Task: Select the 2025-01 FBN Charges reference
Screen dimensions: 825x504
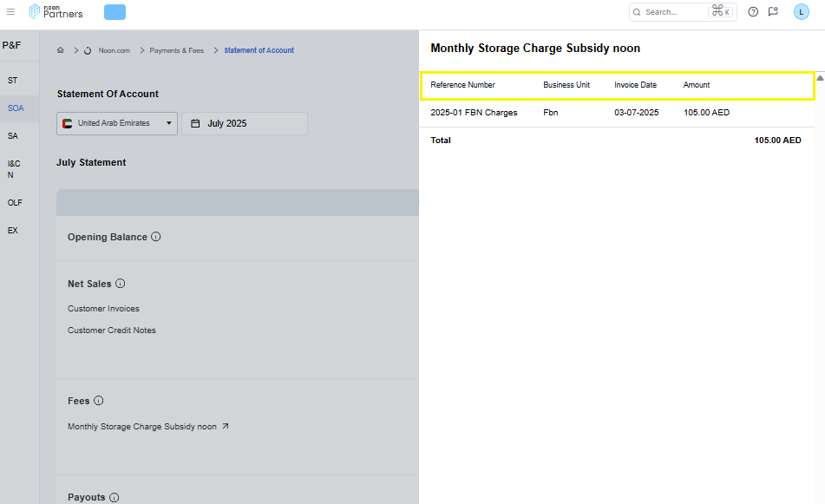Action: (474, 113)
